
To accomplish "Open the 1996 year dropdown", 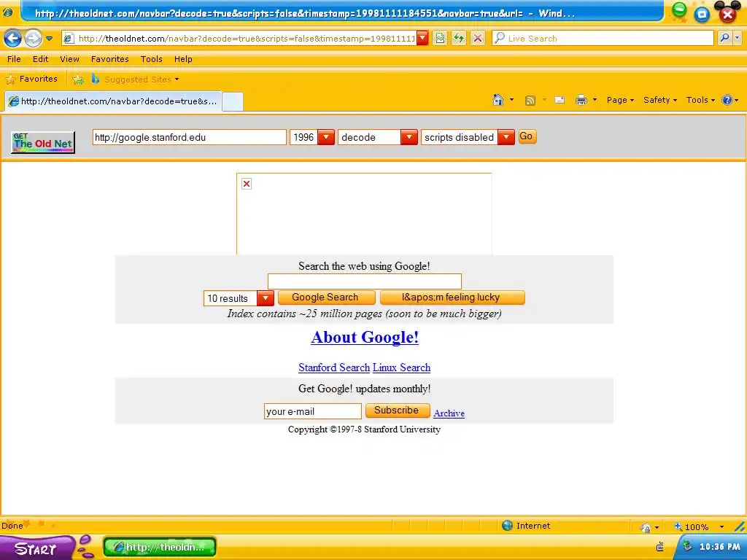I will click(x=312, y=137).
